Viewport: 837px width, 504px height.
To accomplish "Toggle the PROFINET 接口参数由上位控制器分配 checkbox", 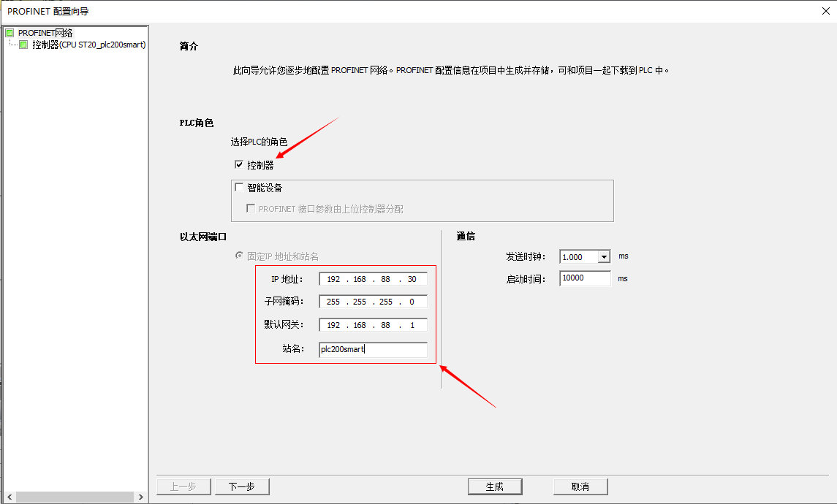I will tap(251, 209).
